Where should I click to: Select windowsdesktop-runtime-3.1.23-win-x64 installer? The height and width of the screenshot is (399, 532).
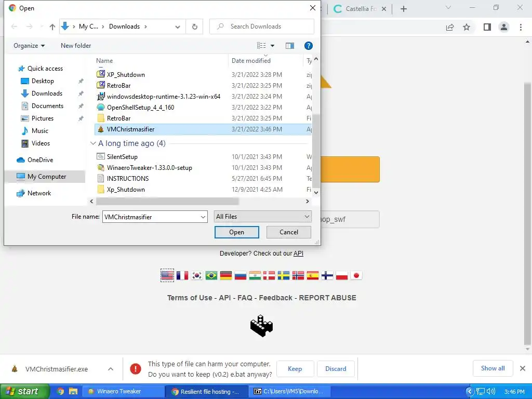coord(164,96)
